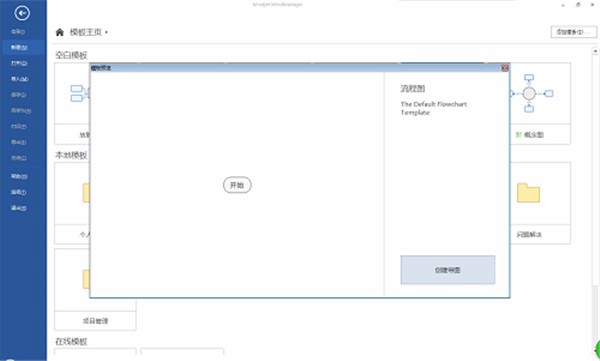Click 打印 in the blue sidebar
The width and height of the screenshot is (600, 361).
18,126
